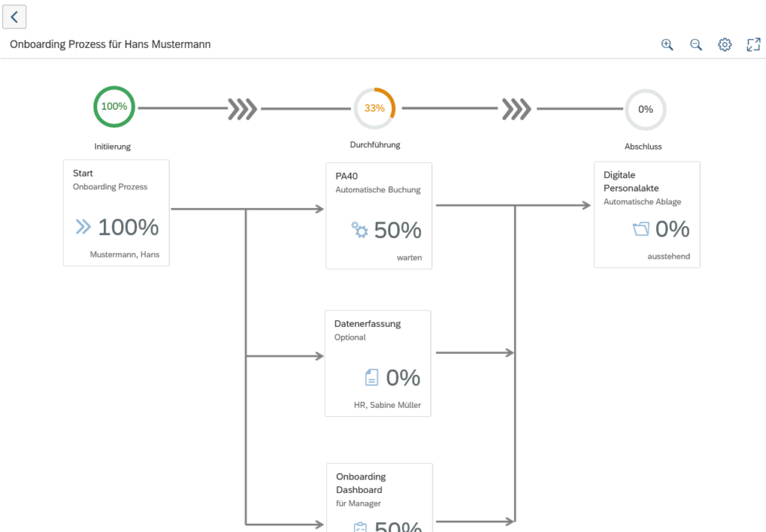Open the settings gear in the toolbar
Viewport: 766px width, 532px height.
pos(724,44)
